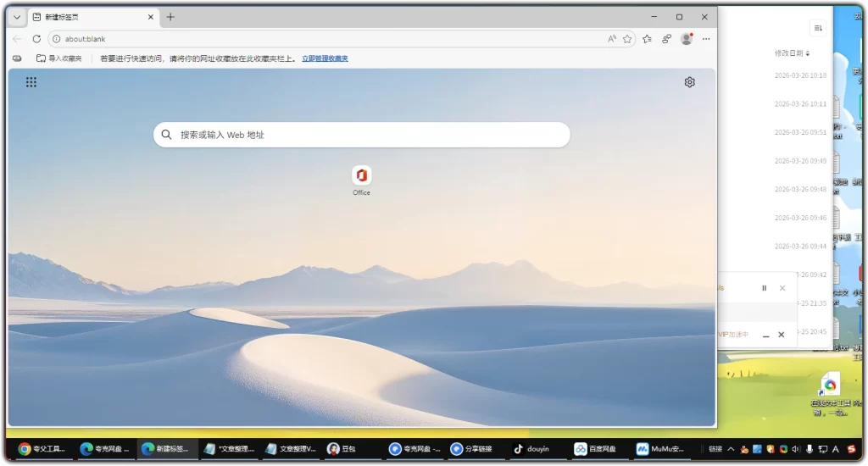Open the browser settings and more menu
Viewport: 868px width, 466px height.
point(706,39)
